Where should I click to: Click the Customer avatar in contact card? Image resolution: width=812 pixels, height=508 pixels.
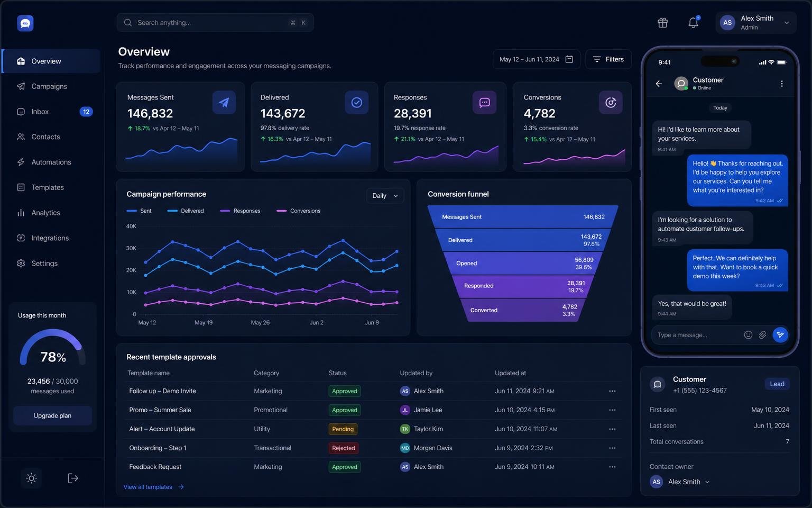(x=658, y=385)
